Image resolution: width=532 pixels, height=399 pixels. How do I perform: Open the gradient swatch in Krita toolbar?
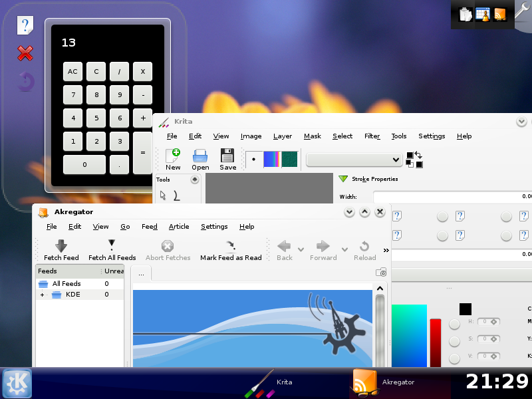tap(271, 159)
